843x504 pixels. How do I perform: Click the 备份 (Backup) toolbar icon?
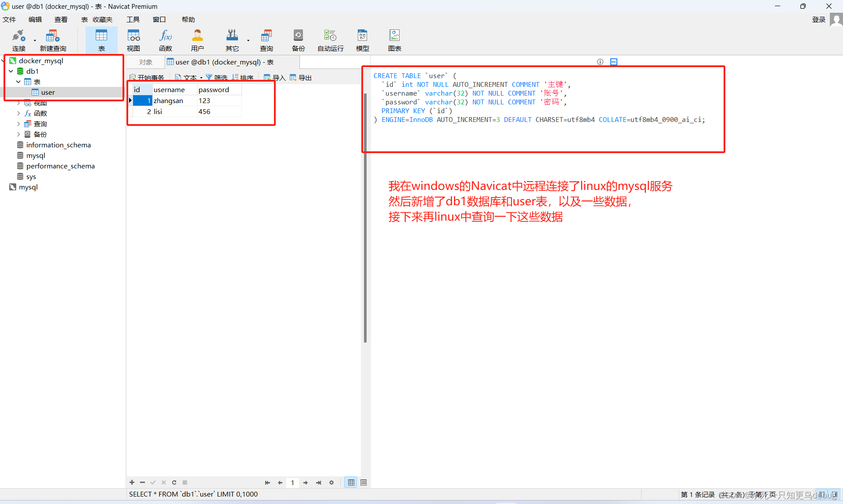point(298,39)
